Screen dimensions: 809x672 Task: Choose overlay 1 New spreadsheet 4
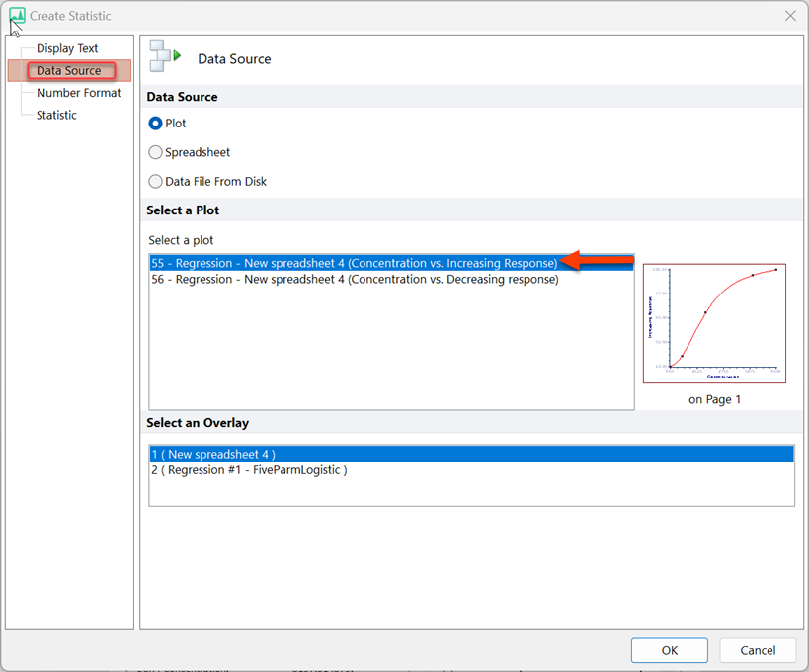pyautogui.click(x=213, y=454)
